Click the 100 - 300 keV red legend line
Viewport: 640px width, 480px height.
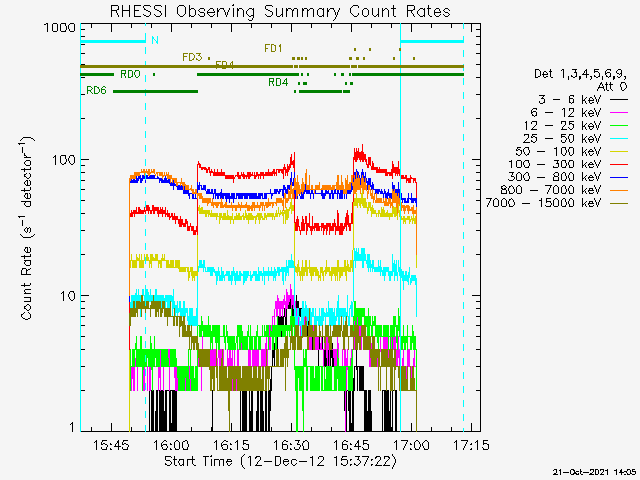tap(619, 164)
